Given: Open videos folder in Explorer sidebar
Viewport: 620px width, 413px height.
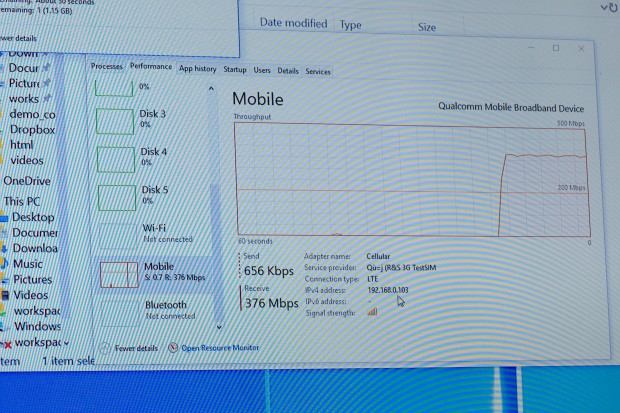Looking at the screenshot, I should tap(27, 161).
